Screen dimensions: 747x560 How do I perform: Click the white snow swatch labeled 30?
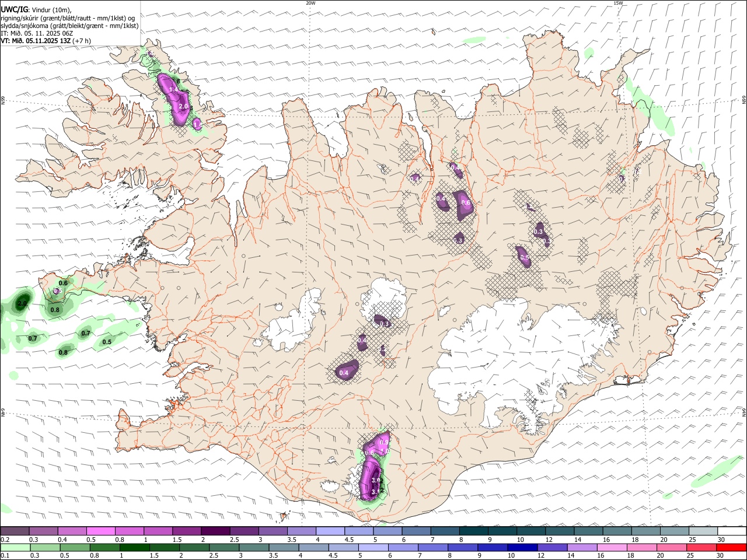click(732, 531)
